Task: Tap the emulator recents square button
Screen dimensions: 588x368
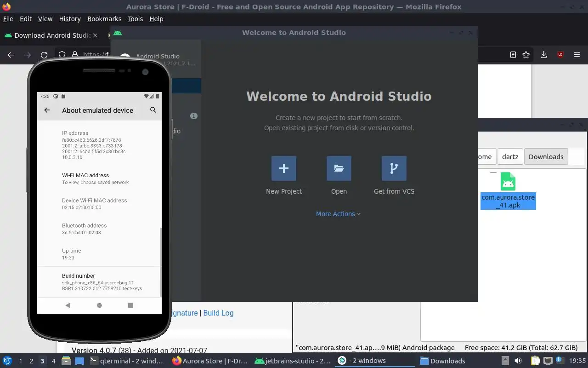Action: click(x=130, y=305)
